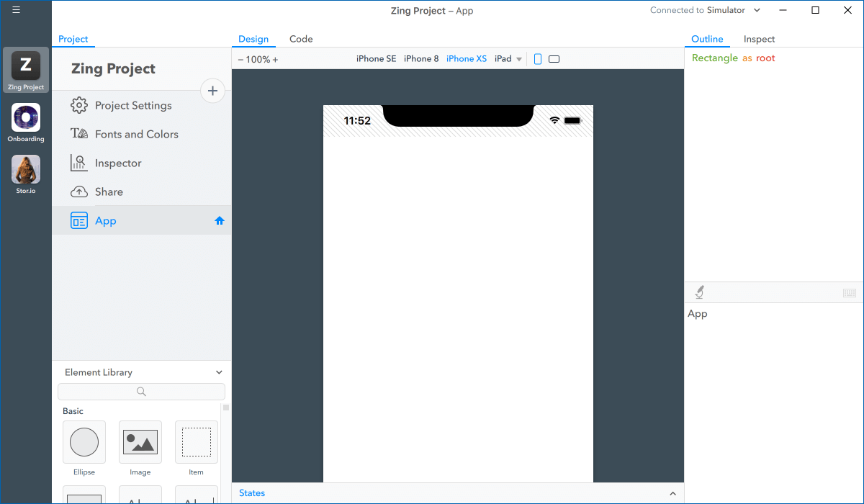The width and height of the screenshot is (864, 504).
Task: Open the Stor.io project icon
Action: coord(26,170)
